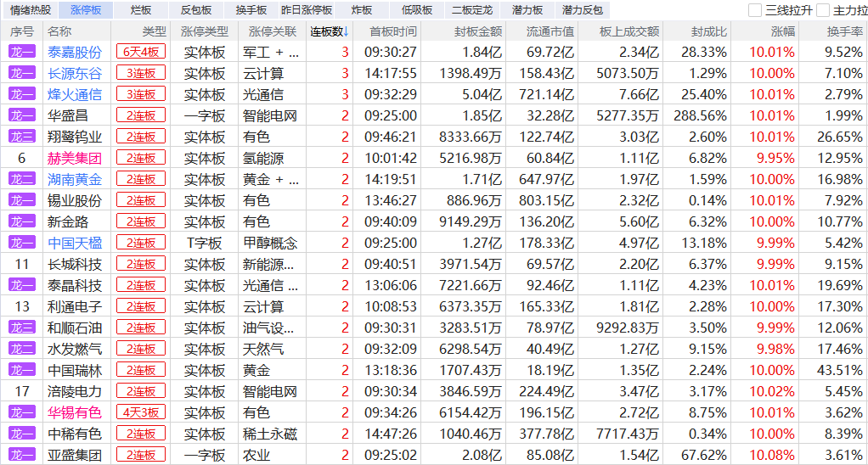This screenshot has width=868, height=465.
Task: Click the 2连板 tag for 涪陵电力
Action: (x=141, y=391)
